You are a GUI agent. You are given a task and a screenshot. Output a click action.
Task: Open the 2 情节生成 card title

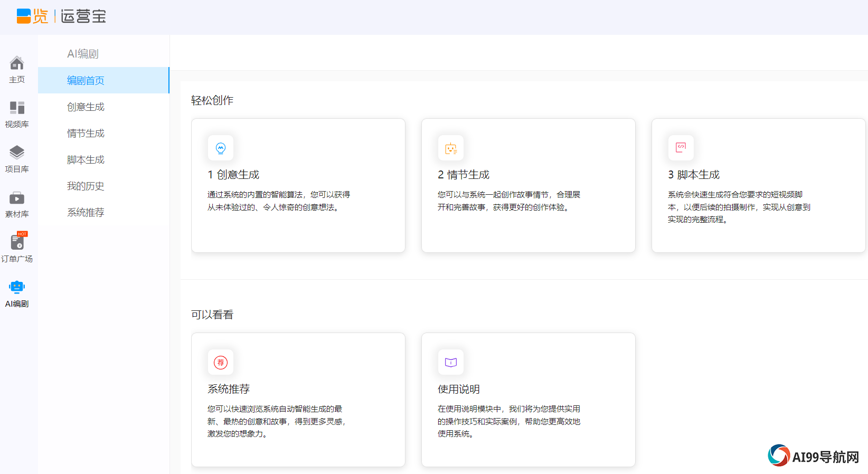464,175
